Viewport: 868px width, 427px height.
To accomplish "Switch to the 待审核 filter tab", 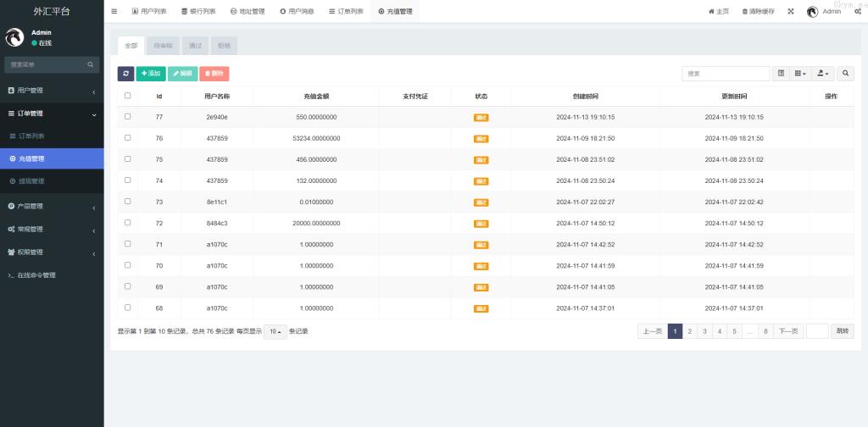I will coord(163,45).
